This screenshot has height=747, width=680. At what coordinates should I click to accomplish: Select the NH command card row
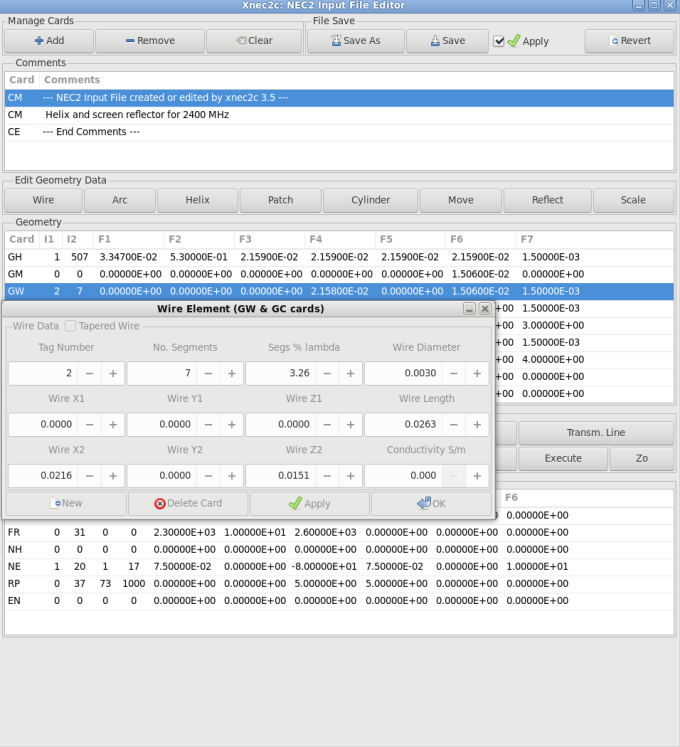tap(339, 550)
